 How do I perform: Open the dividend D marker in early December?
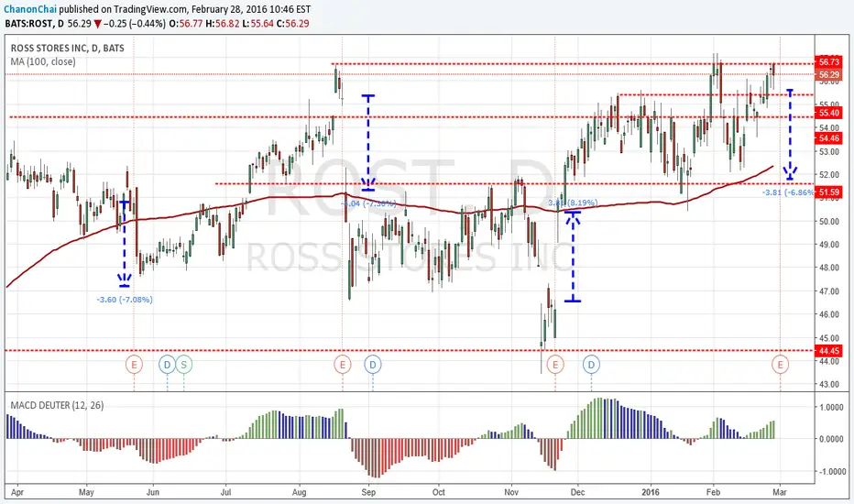[x=592, y=364]
